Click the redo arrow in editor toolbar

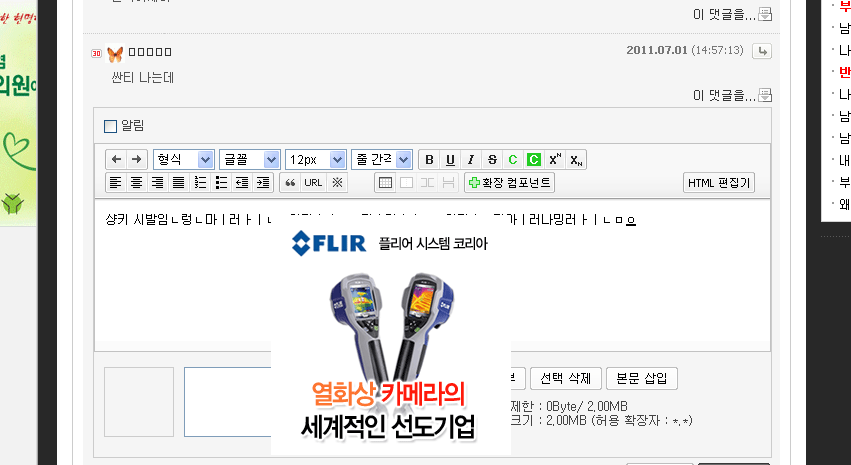click(x=136, y=160)
